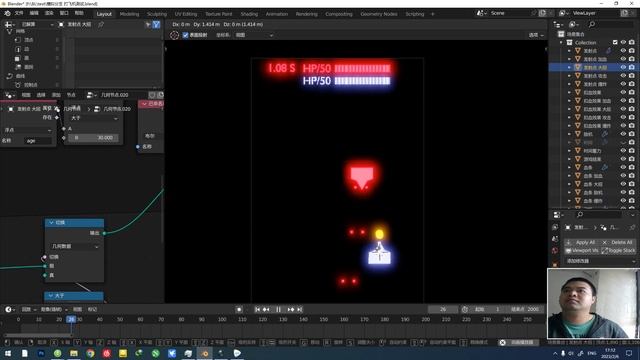This screenshot has height=360, width=640.
Task: Click the view layer icon before ViewLayer
Action: 563,13
